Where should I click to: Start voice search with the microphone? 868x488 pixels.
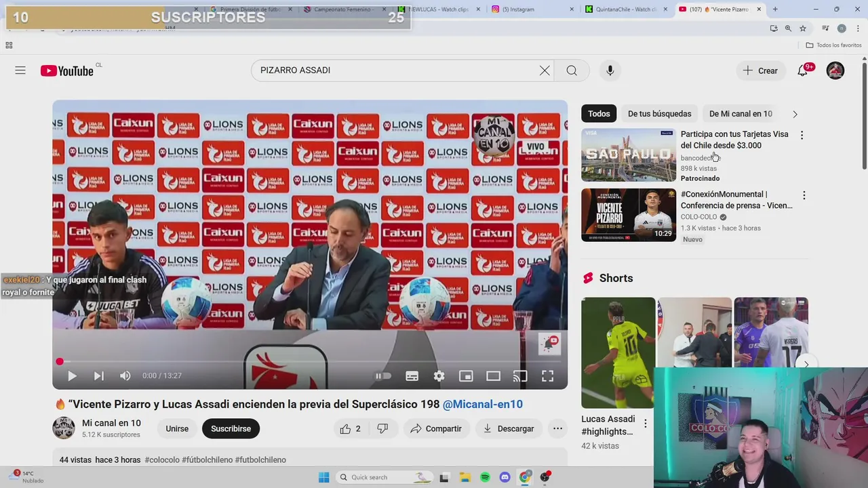click(x=610, y=70)
